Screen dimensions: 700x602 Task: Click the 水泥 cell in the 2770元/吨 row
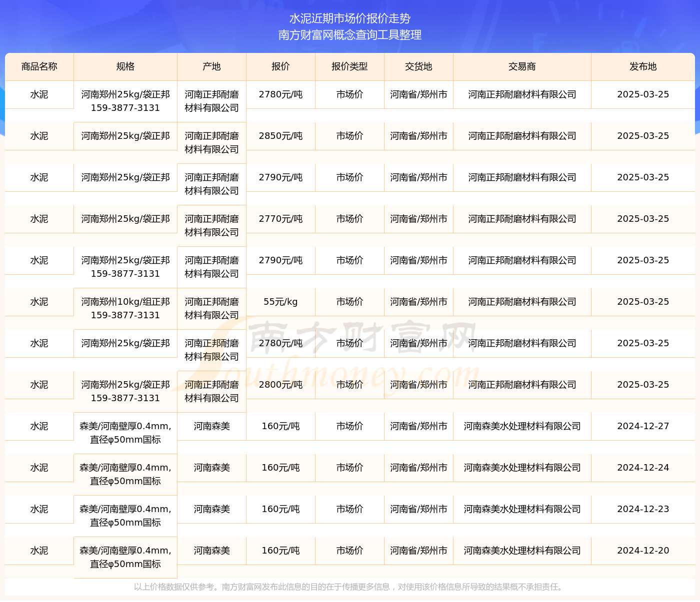point(39,219)
